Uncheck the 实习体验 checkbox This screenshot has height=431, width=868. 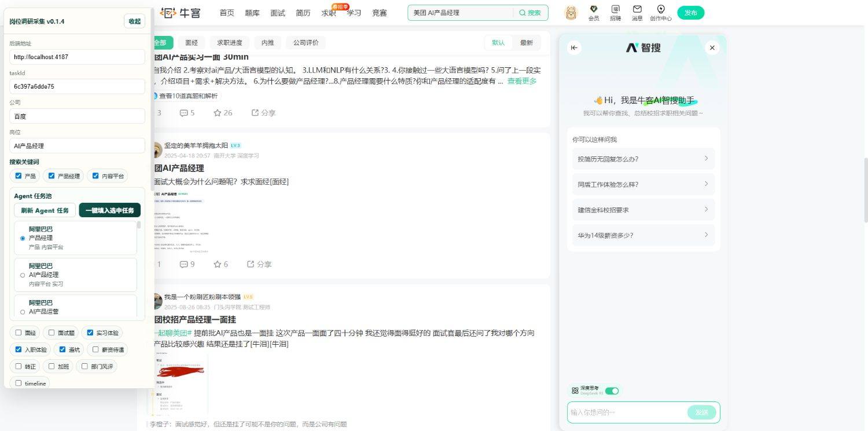click(x=90, y=333)
